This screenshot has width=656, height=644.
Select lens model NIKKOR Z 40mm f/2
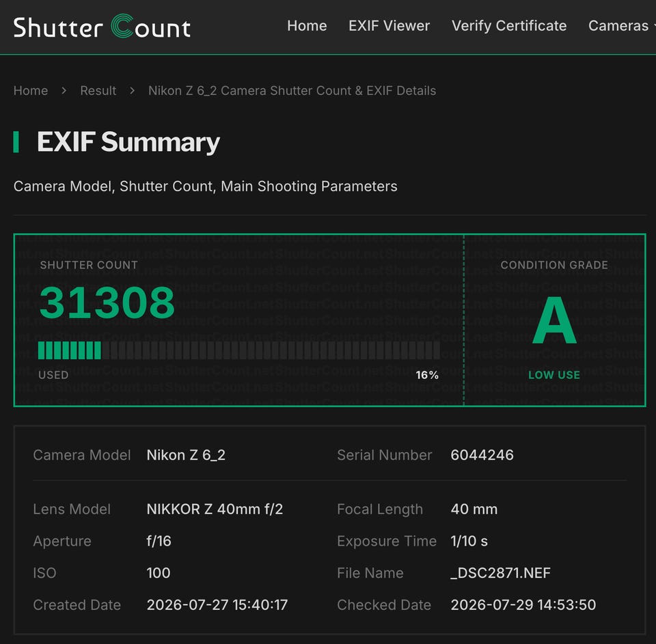coord(215,509)
